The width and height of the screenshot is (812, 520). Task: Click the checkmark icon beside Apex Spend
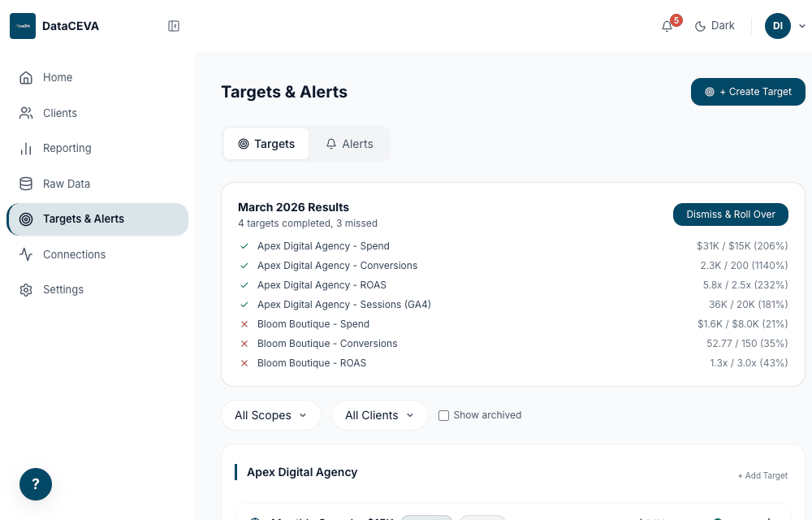(244, 246)
